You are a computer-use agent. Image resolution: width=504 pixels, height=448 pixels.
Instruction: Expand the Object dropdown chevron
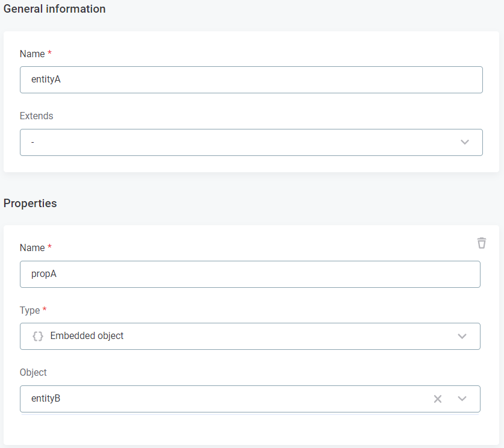(462, 399)
